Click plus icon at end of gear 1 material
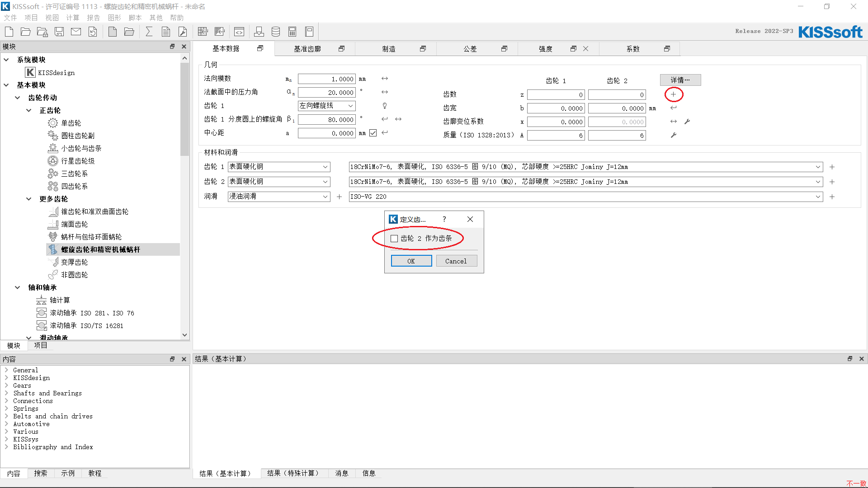The width and height of the screenshot is (868, 488). tap(832, 167)
